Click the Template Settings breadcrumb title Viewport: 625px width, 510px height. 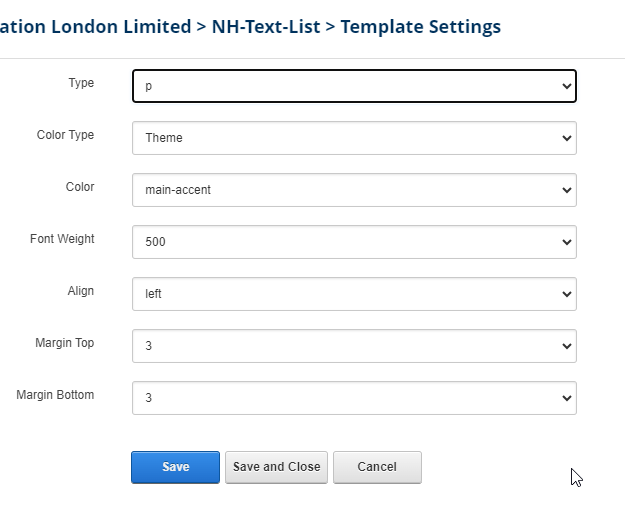[420, 27]
